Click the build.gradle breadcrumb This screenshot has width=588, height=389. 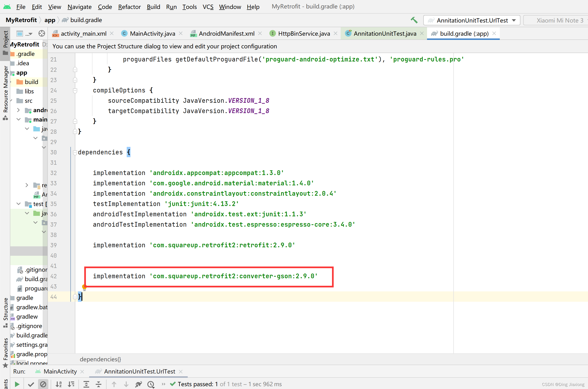tap(82, 20)
